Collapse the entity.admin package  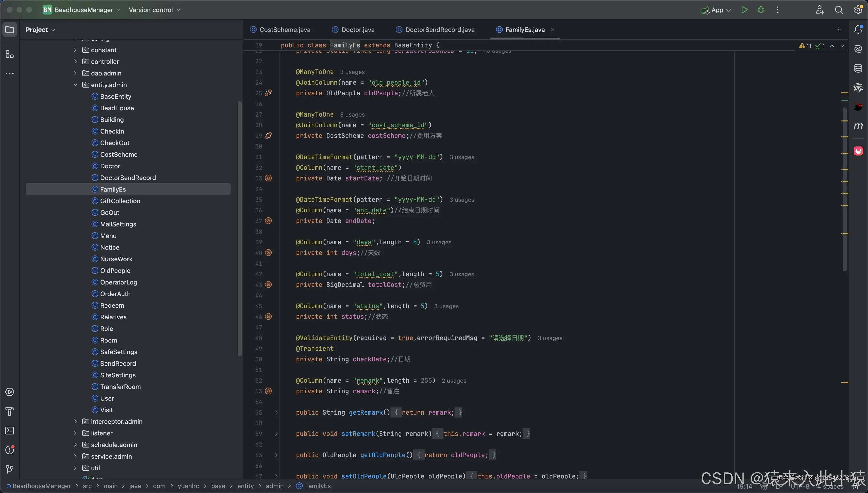point(76,85)
